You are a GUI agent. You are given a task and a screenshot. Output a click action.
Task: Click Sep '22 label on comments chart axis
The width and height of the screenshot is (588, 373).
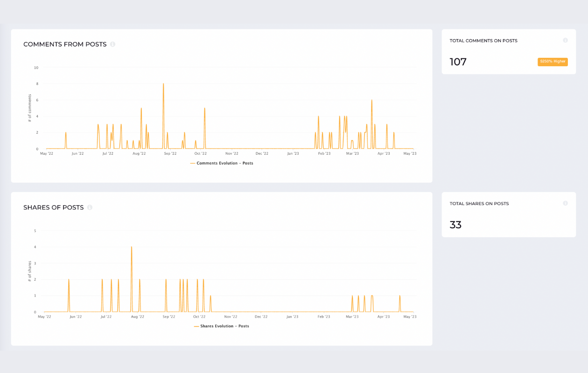[x=170, y=153]
